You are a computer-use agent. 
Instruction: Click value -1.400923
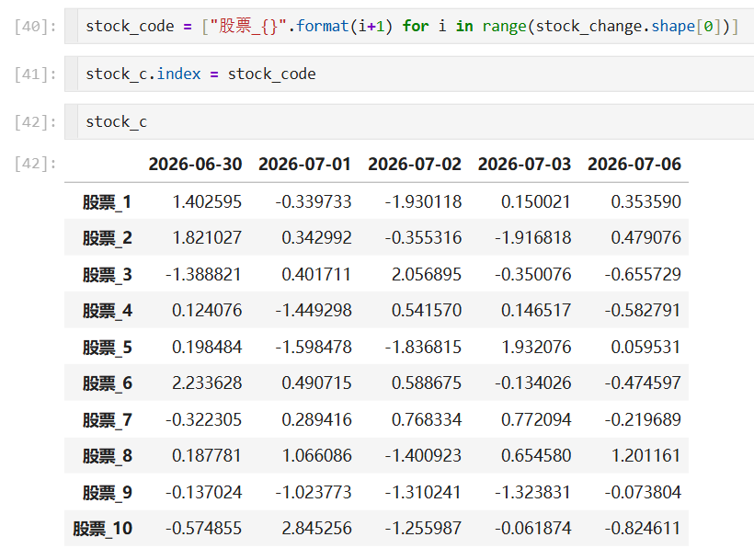(423, 456)
